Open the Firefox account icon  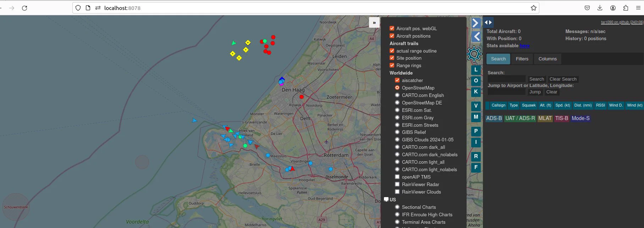613,8
